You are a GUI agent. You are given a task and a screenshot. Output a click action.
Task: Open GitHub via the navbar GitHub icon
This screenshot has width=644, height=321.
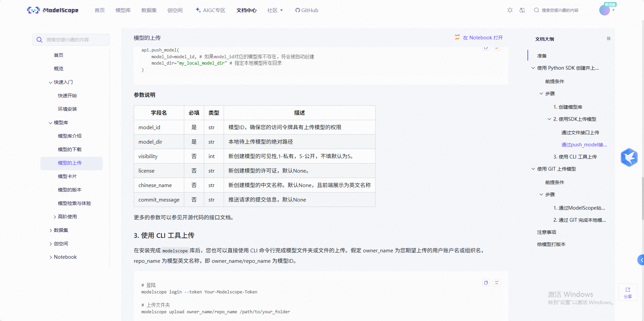[x=298, y=10]
